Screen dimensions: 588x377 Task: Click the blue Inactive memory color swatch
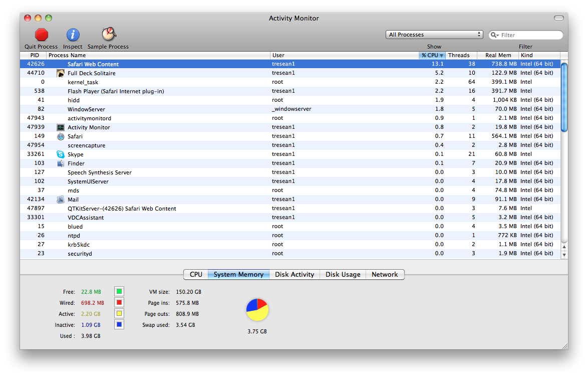(119, 325)
